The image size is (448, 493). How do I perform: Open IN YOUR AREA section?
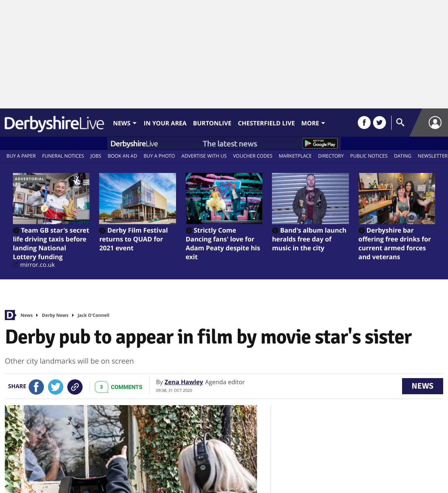point(165,123)
